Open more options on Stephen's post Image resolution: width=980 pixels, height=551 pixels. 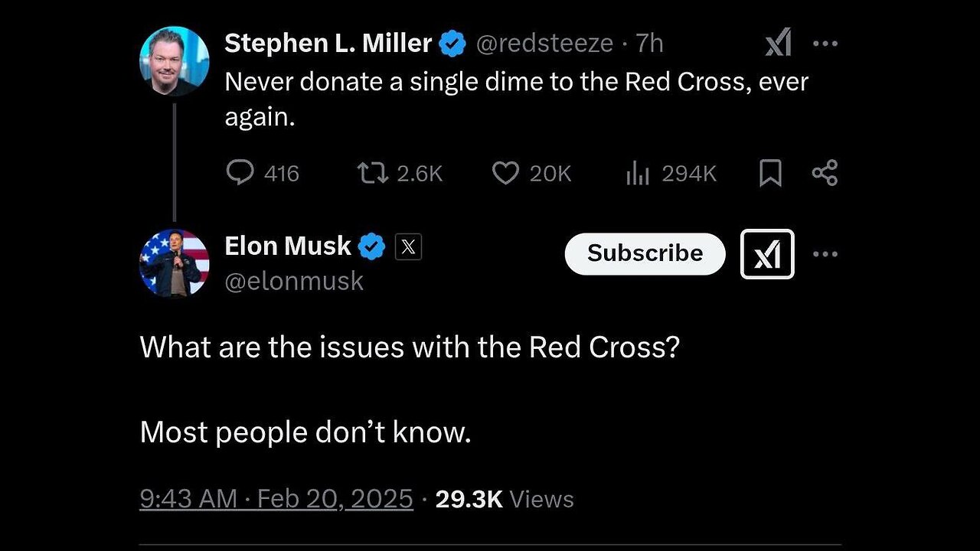pyautogui.click(x=825, y=44)
